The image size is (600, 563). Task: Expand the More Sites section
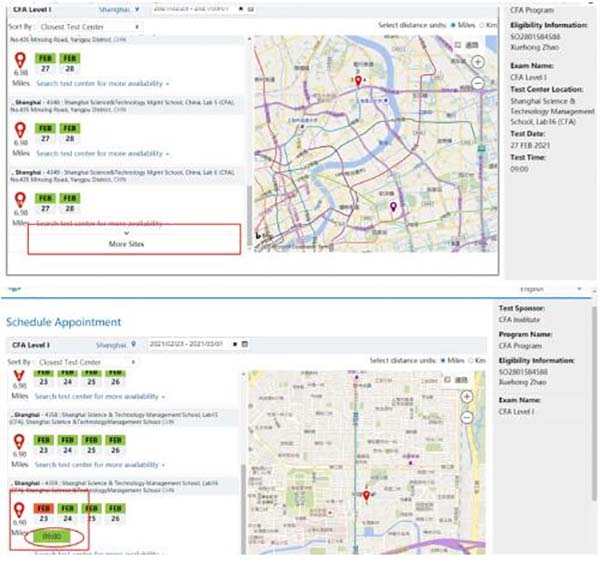tap(126, 238)
